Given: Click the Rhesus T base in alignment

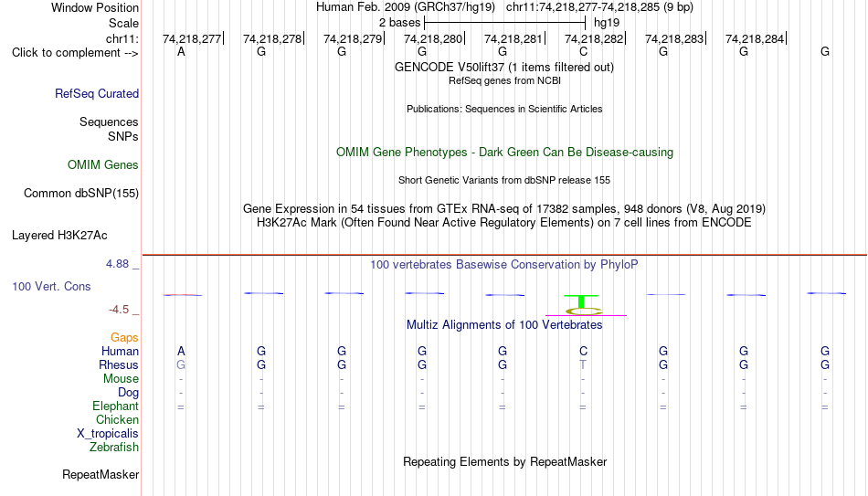Looking at the screenshot, I should 583,365.
